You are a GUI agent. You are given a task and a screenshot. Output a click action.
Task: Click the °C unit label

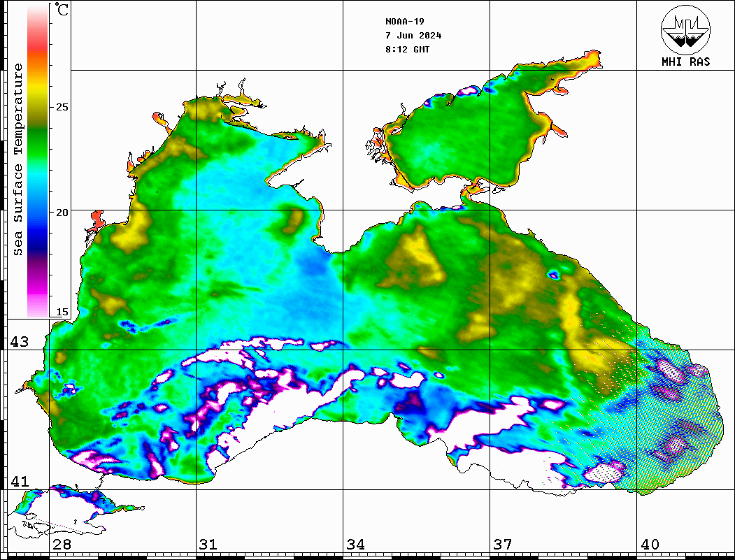tap(62, 9)
